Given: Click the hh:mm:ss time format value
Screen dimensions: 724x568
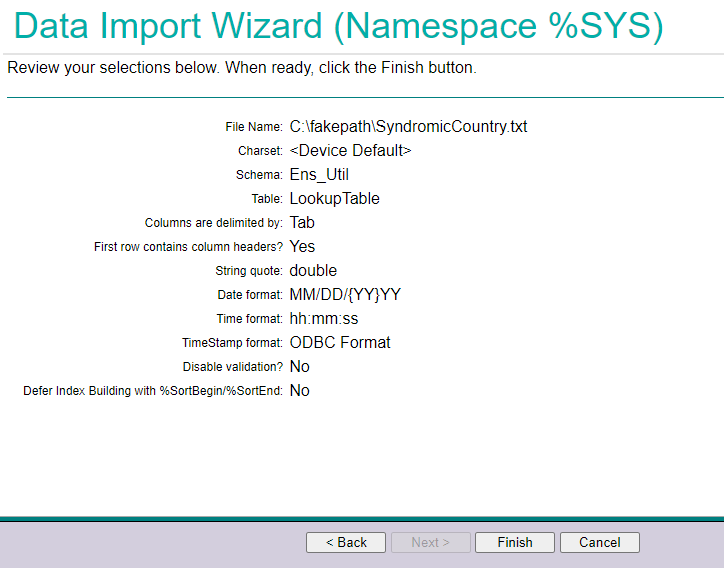Looking at the screenshot, I should 323,318.
